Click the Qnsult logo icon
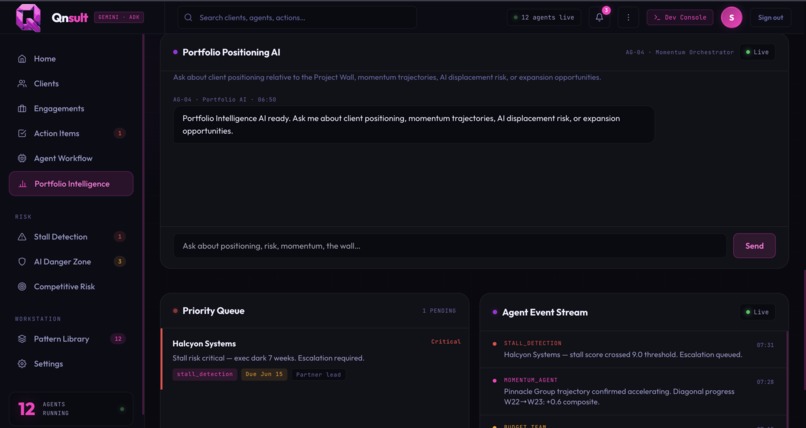The width and height of the screenshot is (806, 428). click(28, 17)
